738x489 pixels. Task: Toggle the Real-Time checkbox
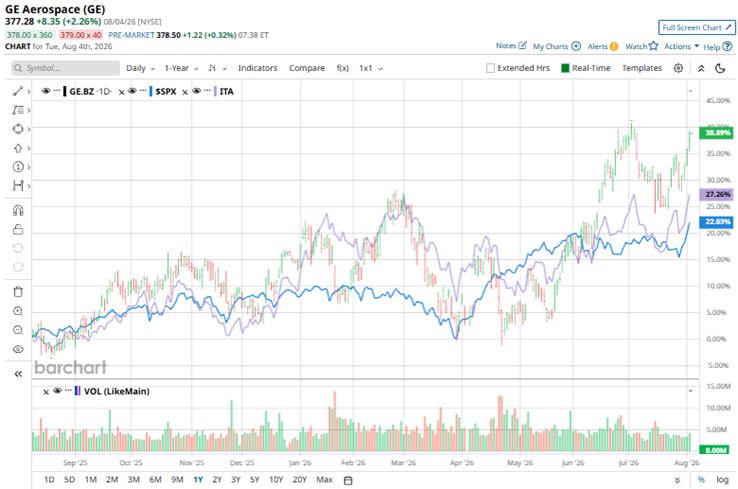coord(565,68)
